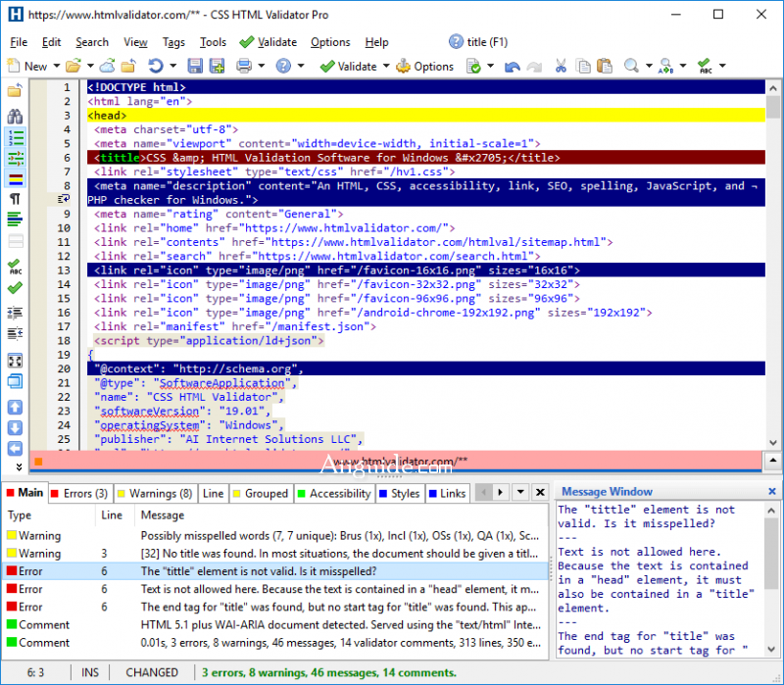Click the spell check ABC toolbar icon
The width and height of the screenshot is (784, 685).
[705, 66]
